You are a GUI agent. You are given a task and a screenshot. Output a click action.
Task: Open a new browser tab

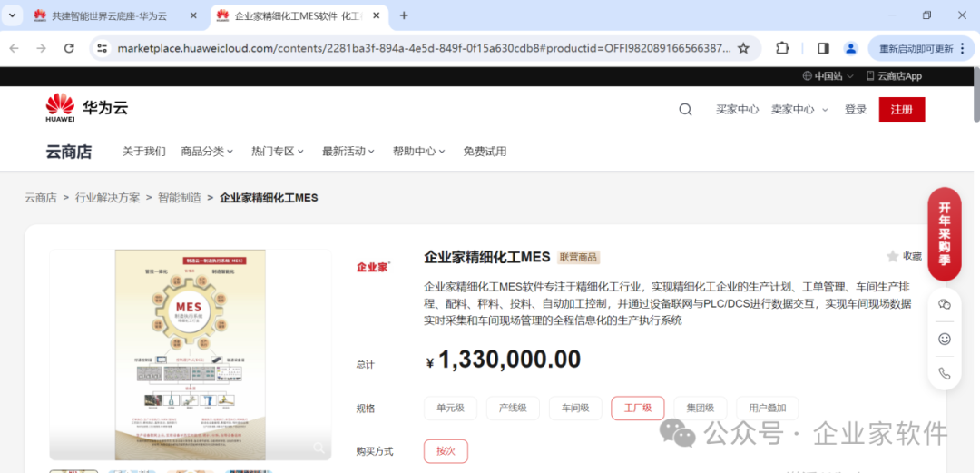[x=404, y=15]
